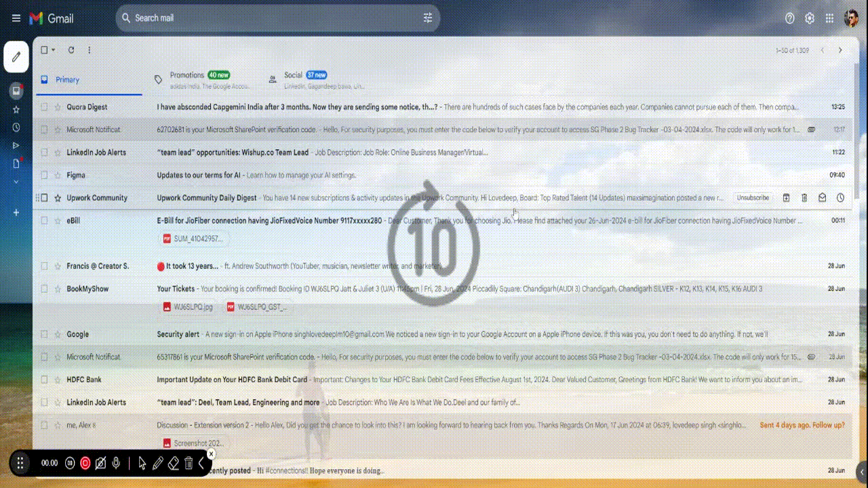Viewport: 868px width, 488px height.
Task: Select the recorder pencil draw tool
Action: [158, 464]
